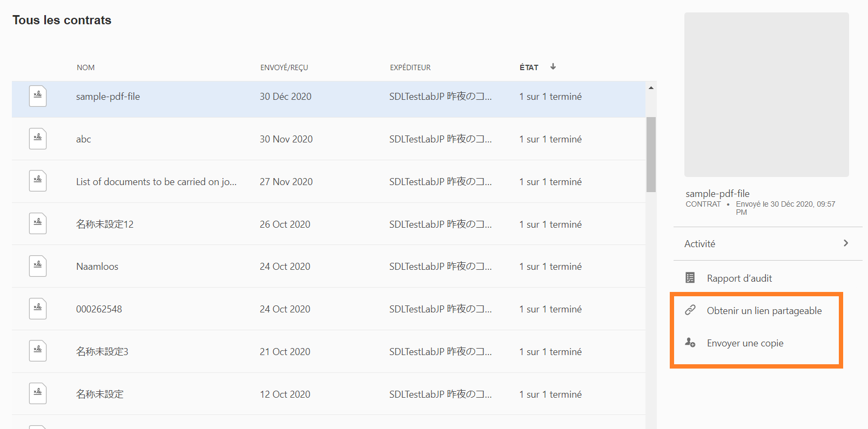868x429 pixels.
Task: Click the document icon for 000262548
Action: pyautogui.click(x=38, y=309)
